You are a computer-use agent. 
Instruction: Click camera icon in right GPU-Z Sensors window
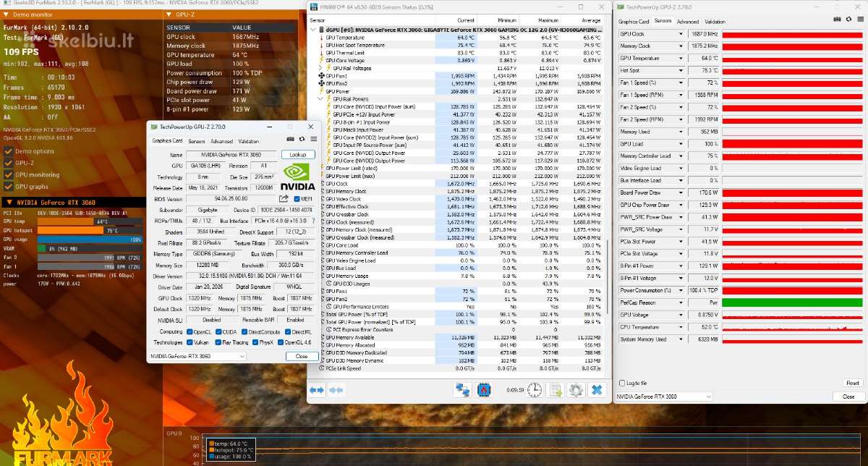click(838, 20)
